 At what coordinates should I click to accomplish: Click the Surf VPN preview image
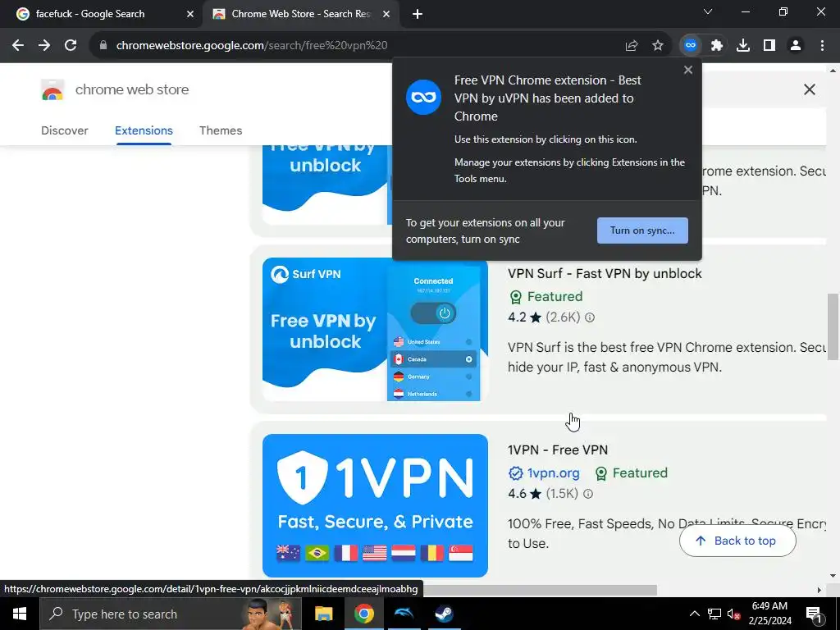(x=375, y=330)
